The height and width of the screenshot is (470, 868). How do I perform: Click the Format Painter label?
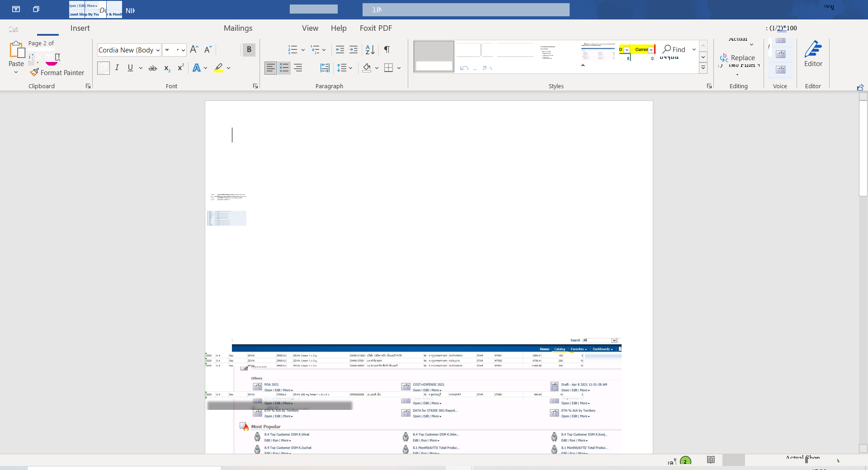click(62, 72)
